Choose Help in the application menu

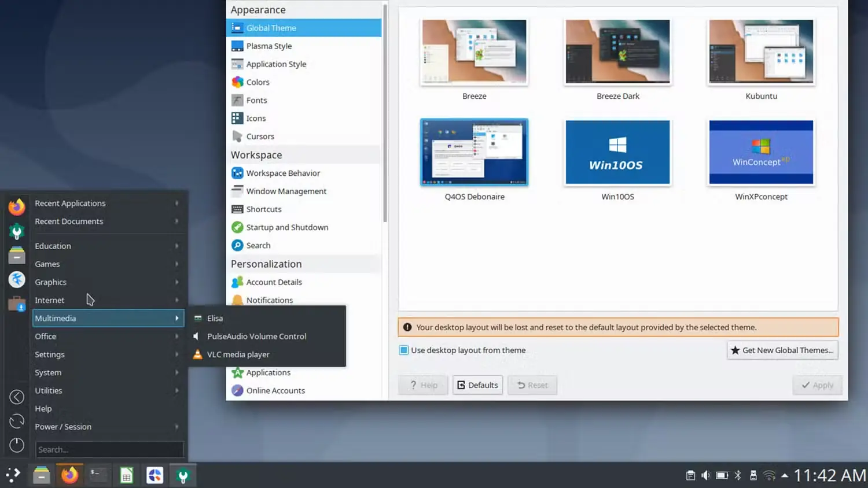108,408
